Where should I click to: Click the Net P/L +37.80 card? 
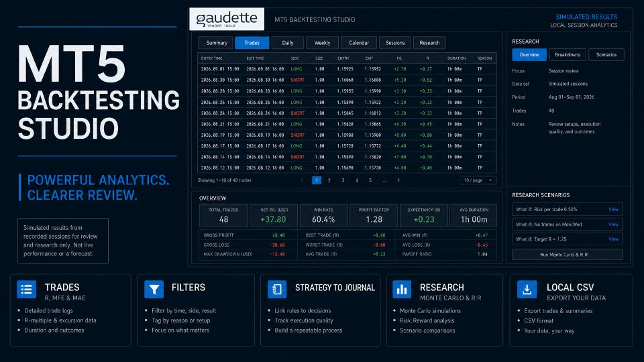pyautogui.click(x=274, y=215)
